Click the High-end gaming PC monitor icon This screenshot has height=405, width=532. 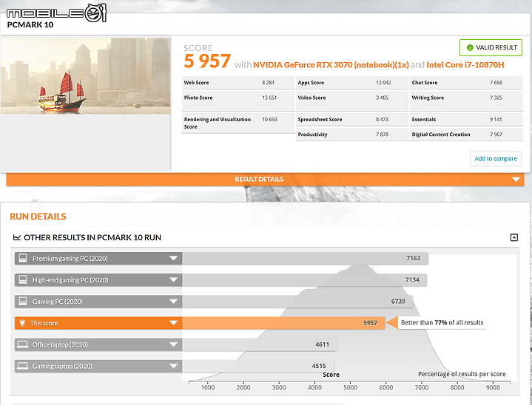point(23,280)
